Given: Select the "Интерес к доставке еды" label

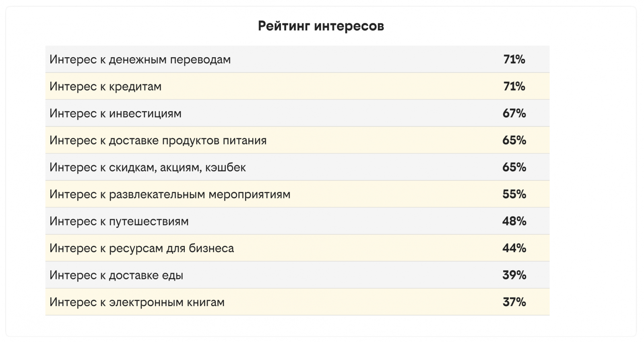Looking at the screenshot, I should point(116,276).
